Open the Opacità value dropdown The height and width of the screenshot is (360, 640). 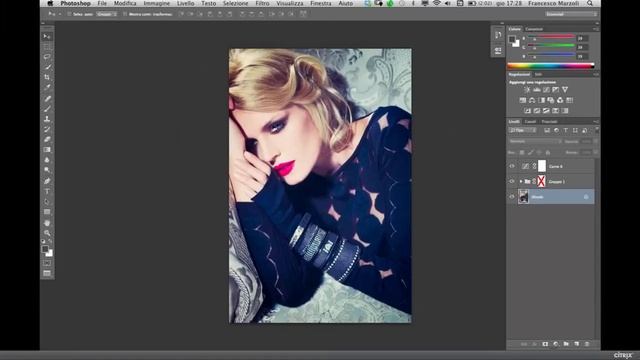[x=595, y=141]
